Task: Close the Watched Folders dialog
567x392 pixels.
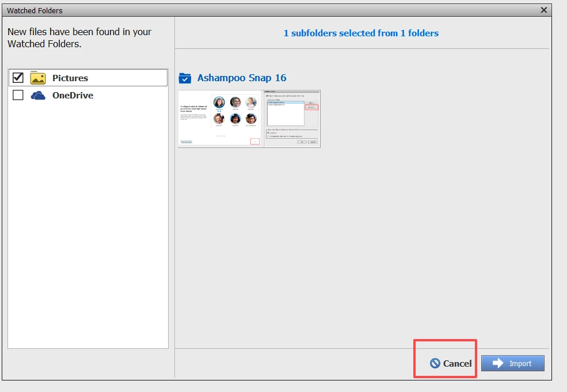Action: click(x=543, y=10)
